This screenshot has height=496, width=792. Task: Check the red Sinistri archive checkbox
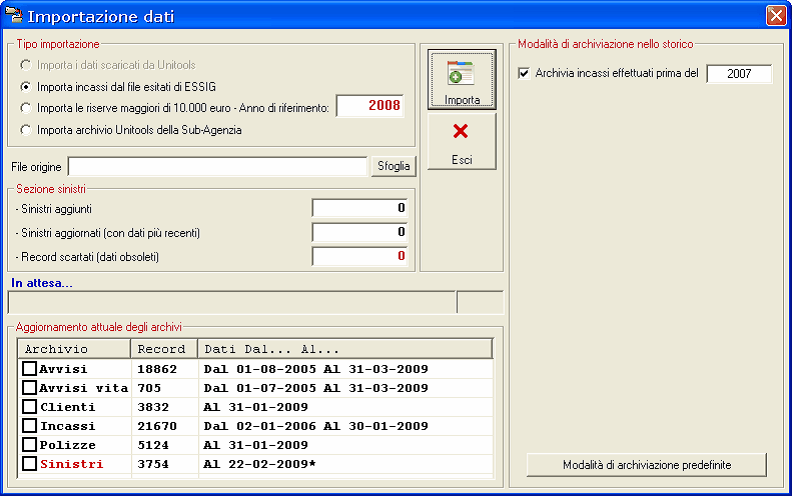pos(30,464)
